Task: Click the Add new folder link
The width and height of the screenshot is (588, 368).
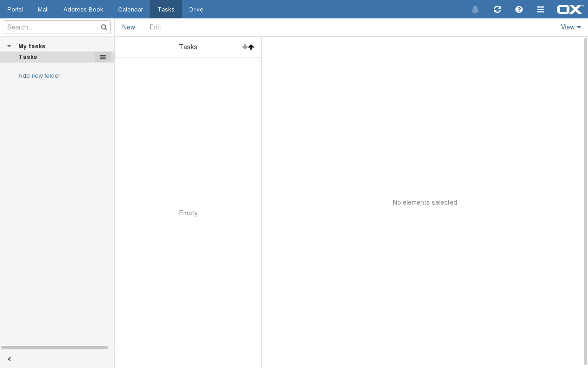Action: (x=39, y=76)
